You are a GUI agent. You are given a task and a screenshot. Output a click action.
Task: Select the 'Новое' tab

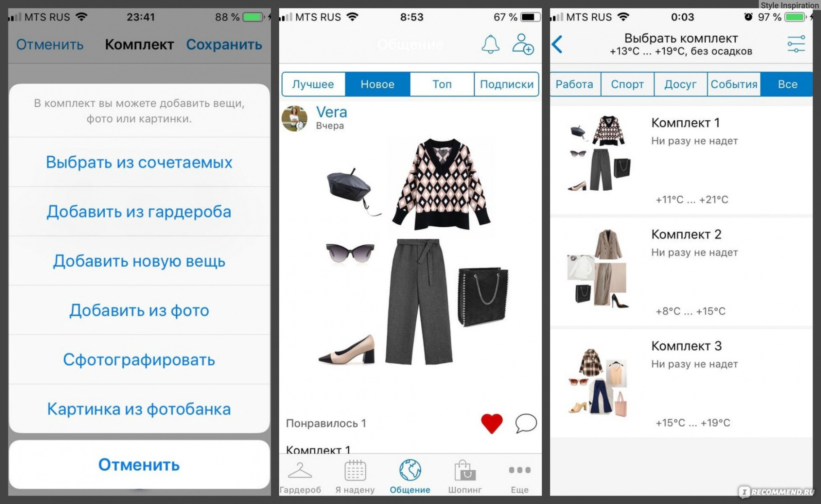point(376,84)
